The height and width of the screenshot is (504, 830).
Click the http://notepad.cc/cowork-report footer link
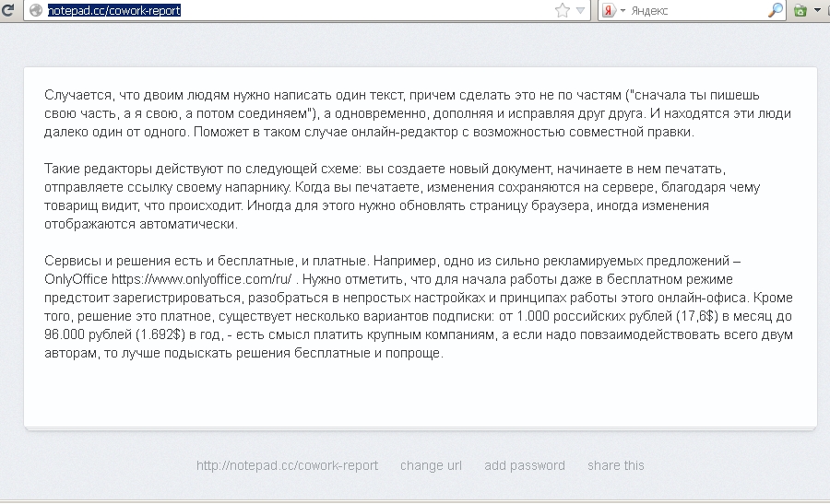tap(287, 465)
